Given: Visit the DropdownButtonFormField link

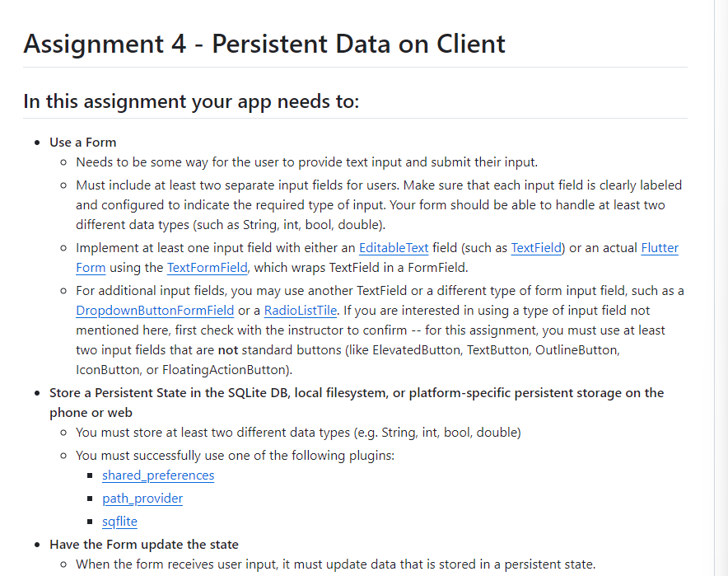Looking at the screenshot, I should pyautogui.click(x=155, y=311).
